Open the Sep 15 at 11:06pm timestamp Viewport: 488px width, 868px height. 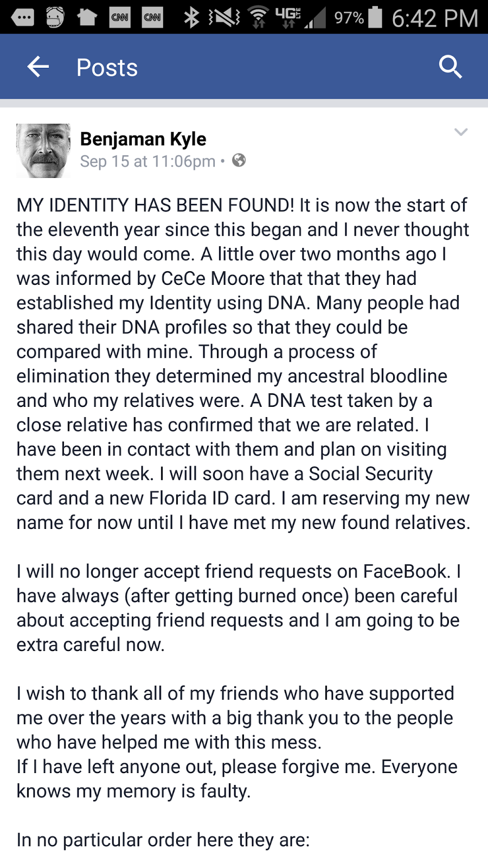147,161
